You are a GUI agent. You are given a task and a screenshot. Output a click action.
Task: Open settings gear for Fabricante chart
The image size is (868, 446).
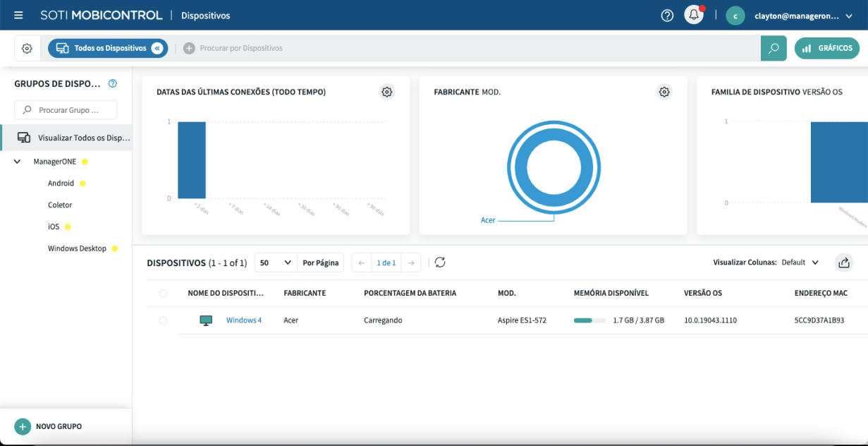pyautogui.click(x=664, y=92)
